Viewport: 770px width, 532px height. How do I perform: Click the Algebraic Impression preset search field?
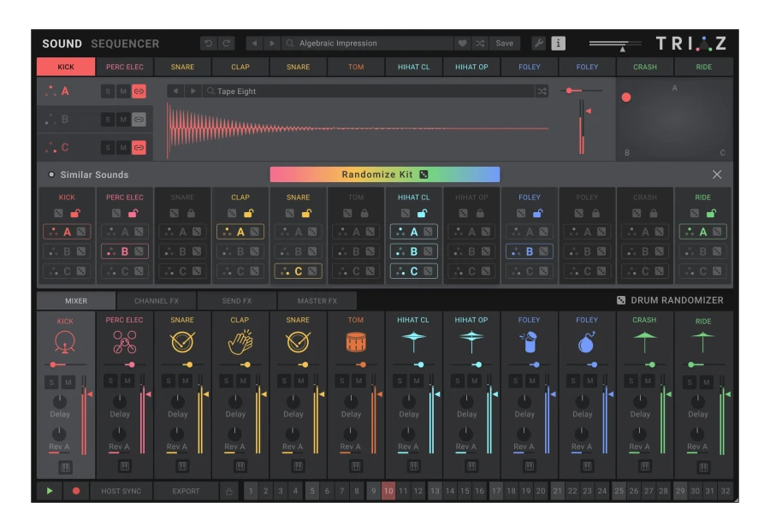click(367, 43)
